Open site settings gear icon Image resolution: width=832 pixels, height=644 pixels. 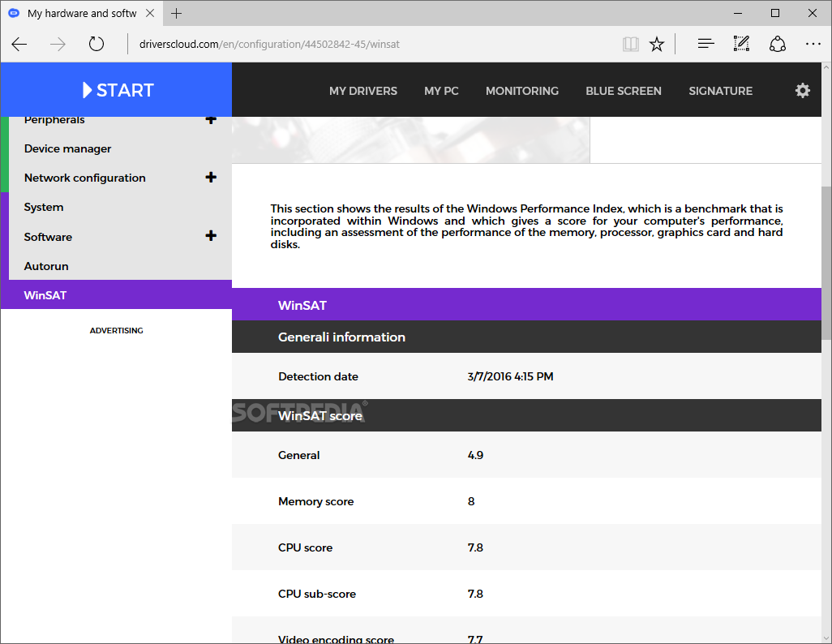point(802,90)
